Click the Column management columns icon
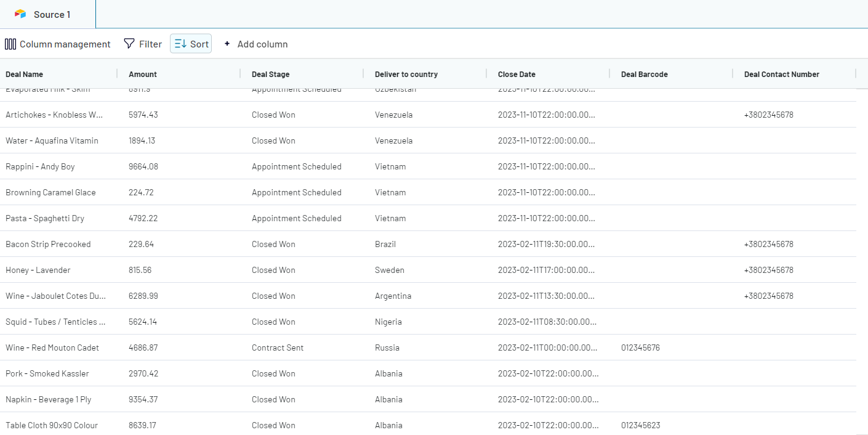 pyautogui.click(x=10, y=44)
